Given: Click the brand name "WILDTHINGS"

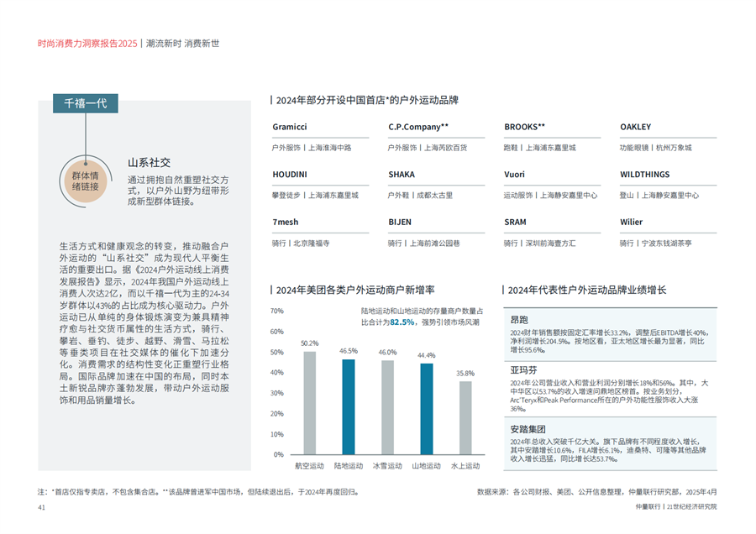Looking at the screenshot, I should (x=644, y=175).
